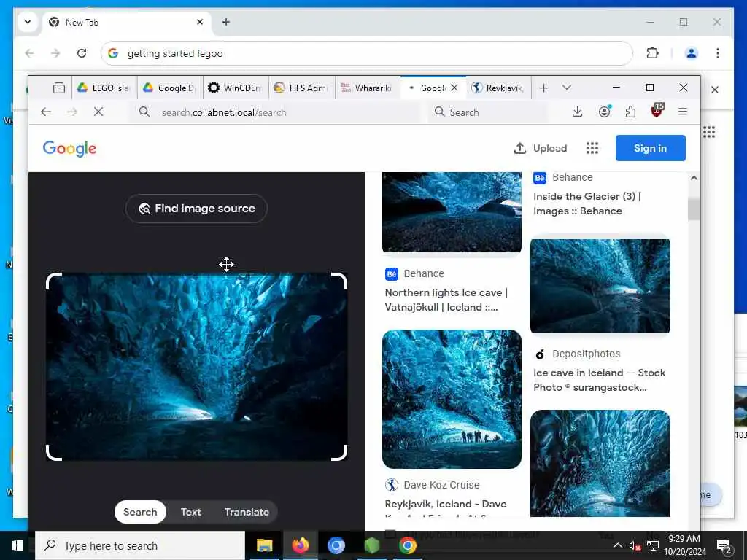The height and width of the screenshot is (560, 747).
Task: Click the uBlock shield icon with badge 15
Action: click(657, 111)
